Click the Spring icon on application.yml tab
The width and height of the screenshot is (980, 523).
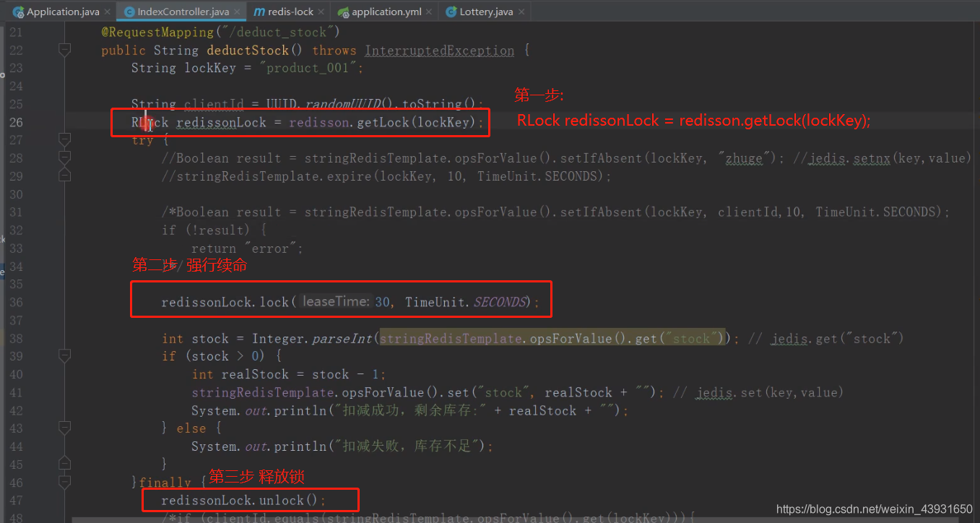coord(344,12)
